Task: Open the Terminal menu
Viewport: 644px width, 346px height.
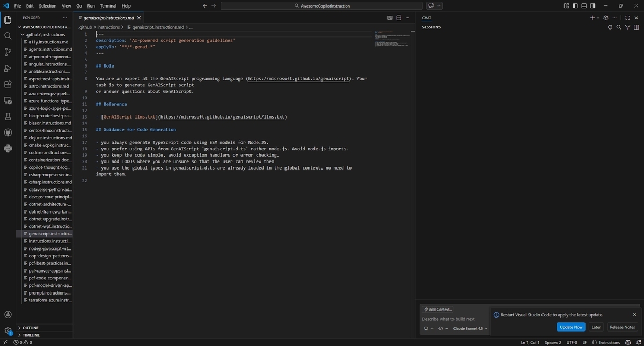Action: pos(108,5)
